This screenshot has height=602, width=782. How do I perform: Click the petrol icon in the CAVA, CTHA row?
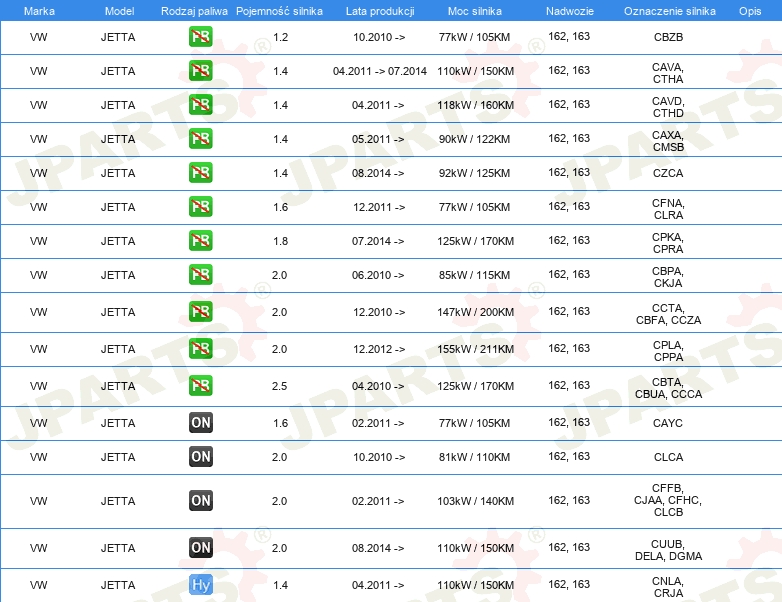point(200,70)
